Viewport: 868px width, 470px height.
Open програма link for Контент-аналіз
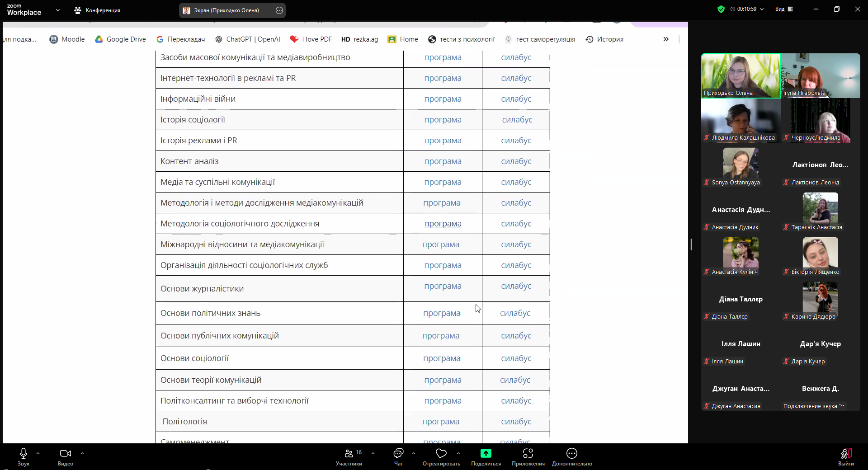pyautogui.click(x=443, y=161)
